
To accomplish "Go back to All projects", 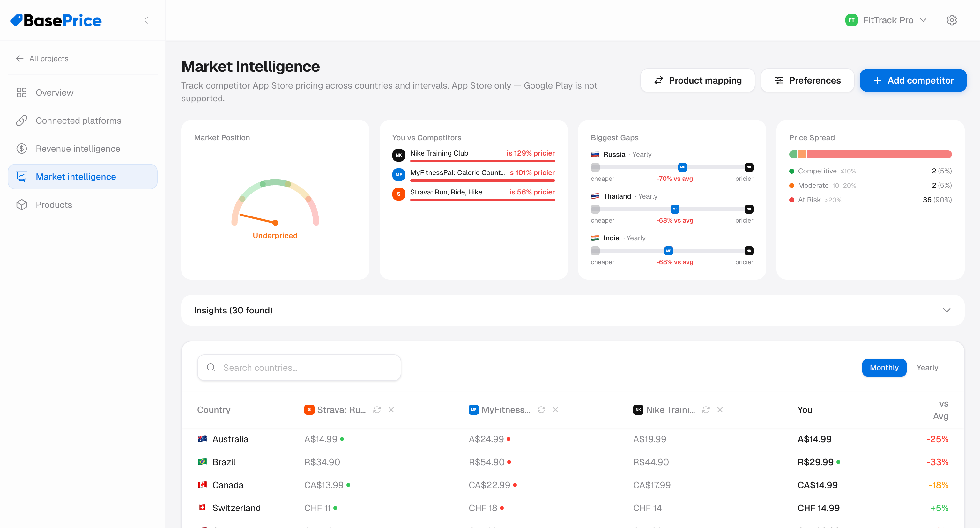I will tap(42, 59).
